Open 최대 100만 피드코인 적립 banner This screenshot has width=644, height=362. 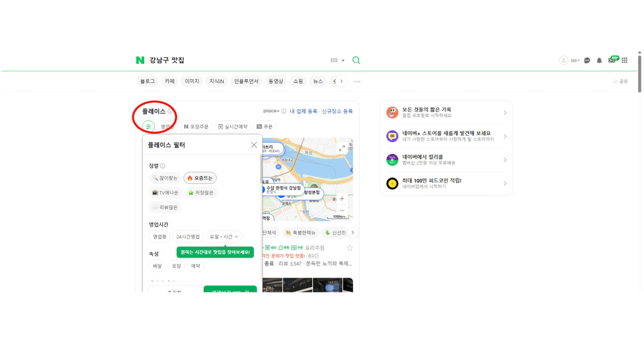click(446, 184)
